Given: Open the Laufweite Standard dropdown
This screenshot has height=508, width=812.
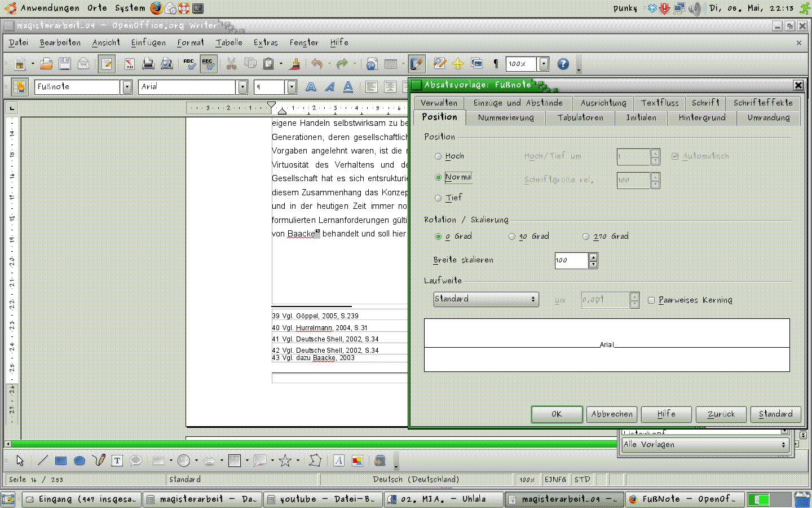Looking at the screenshot, I should point(486,299).
